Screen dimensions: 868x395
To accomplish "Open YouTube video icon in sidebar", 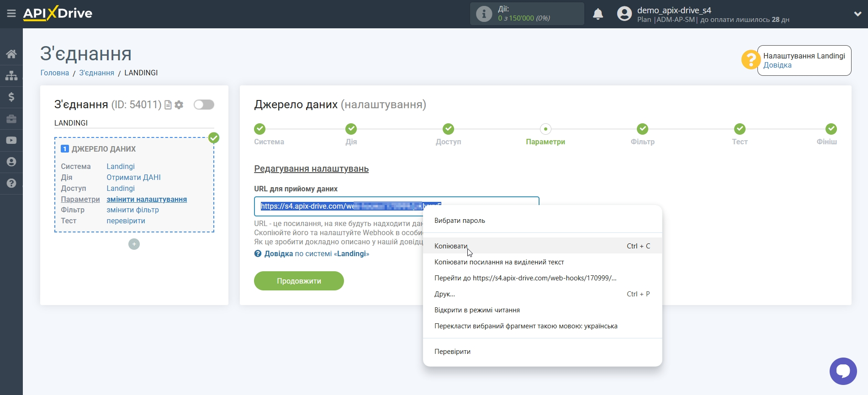I will coord(11,140).
